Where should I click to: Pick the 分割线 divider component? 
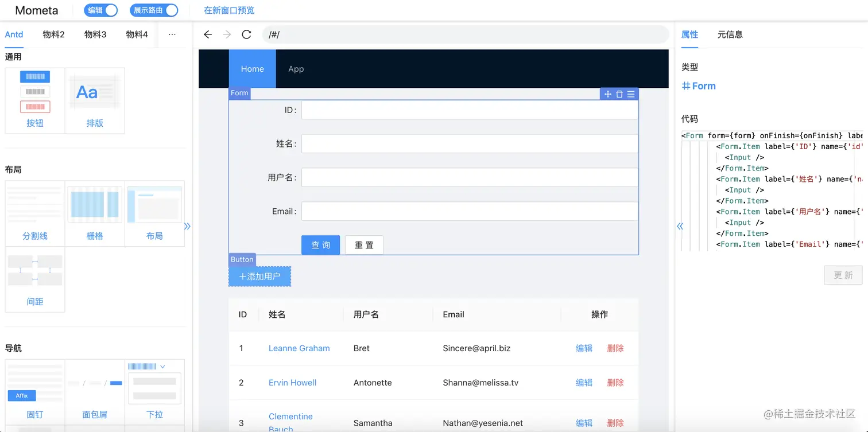(35, 213)
